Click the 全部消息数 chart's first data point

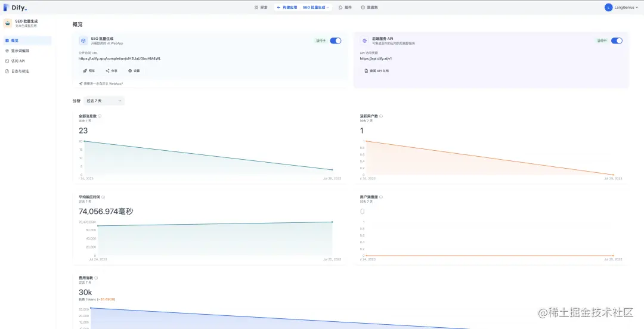click(85, 141)
